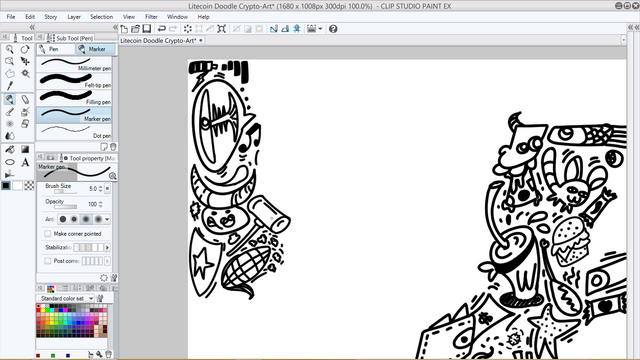640x360 pixels.
Task: Select the Brush tool
Action: pyautogui.click(x=10, y=111)
